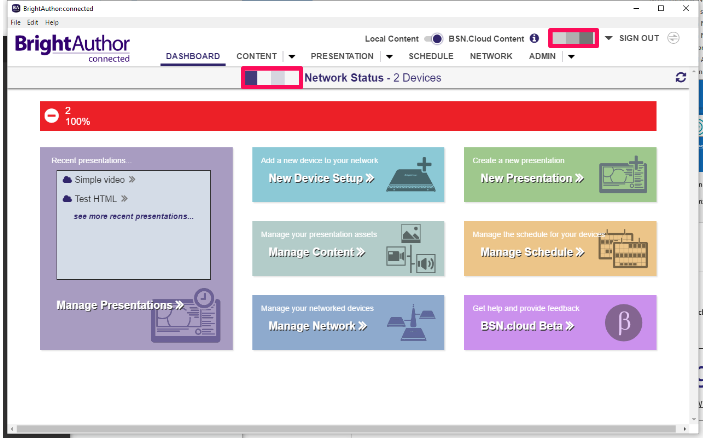Refresh the Network Status panel
Screen dimensions: 705x441
[681, 77]
